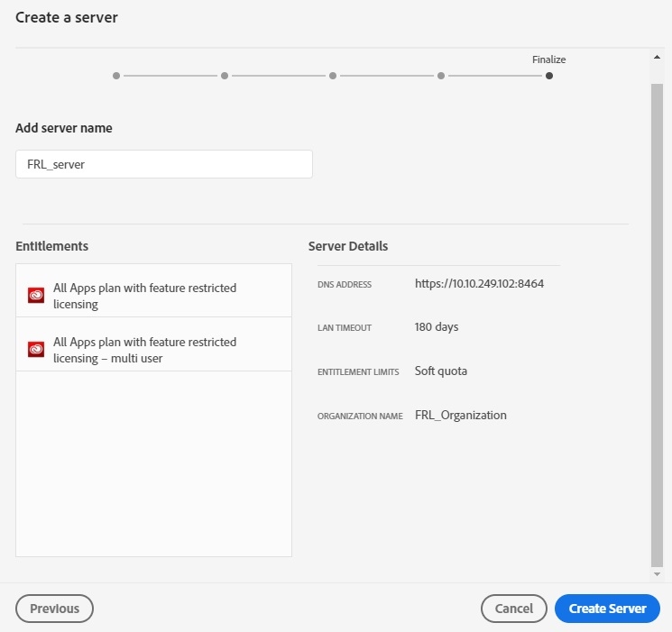This screenshot has width=672, height=632.
Task: Click the DNS address value https://10.10.249.102:8464
Action: pyautogui.click(x=479, y=284)
